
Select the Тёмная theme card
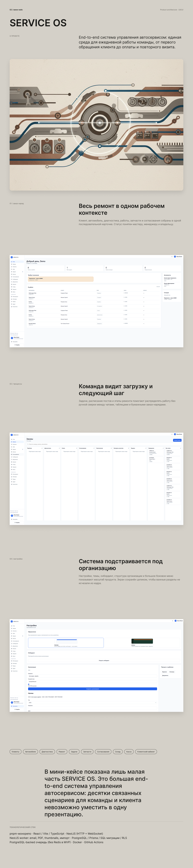point(142,643)
